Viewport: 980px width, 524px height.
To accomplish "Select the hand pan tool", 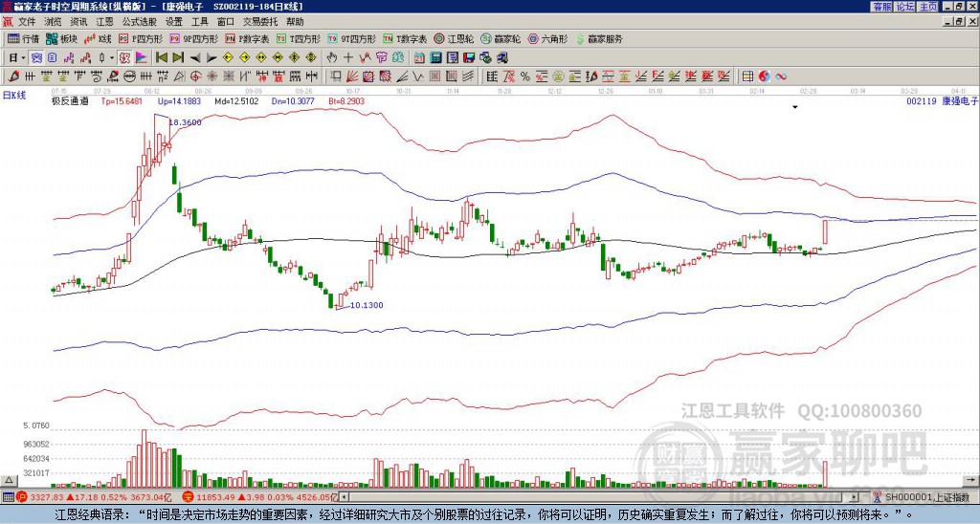I will click(x=332, y=58).
